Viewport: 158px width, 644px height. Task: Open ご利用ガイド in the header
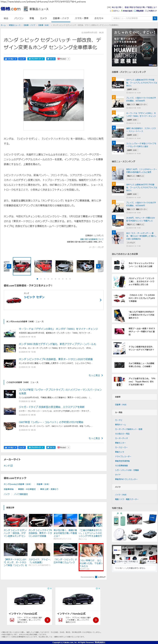[151, 11]
